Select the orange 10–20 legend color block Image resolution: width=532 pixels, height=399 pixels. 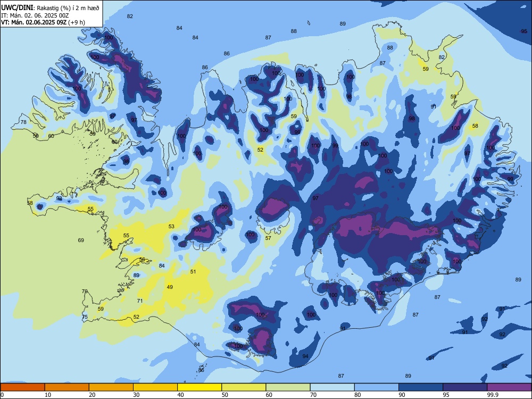[x=67, y=387]
